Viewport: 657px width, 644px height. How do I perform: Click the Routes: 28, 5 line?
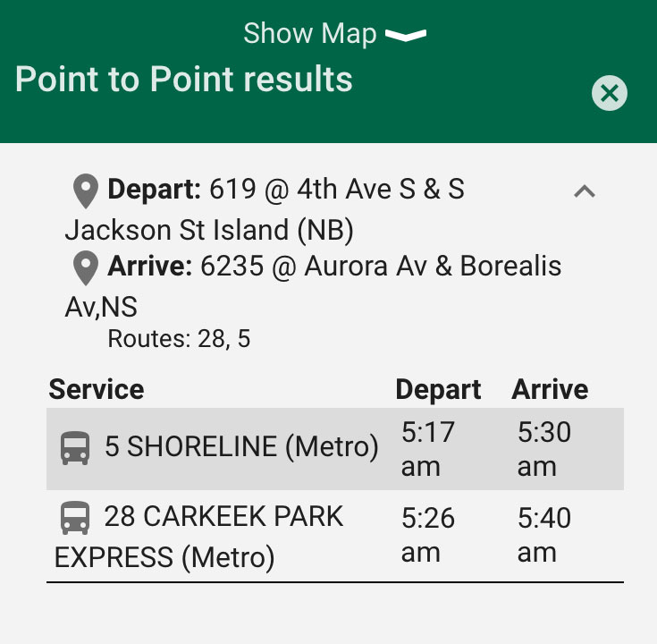179,339
